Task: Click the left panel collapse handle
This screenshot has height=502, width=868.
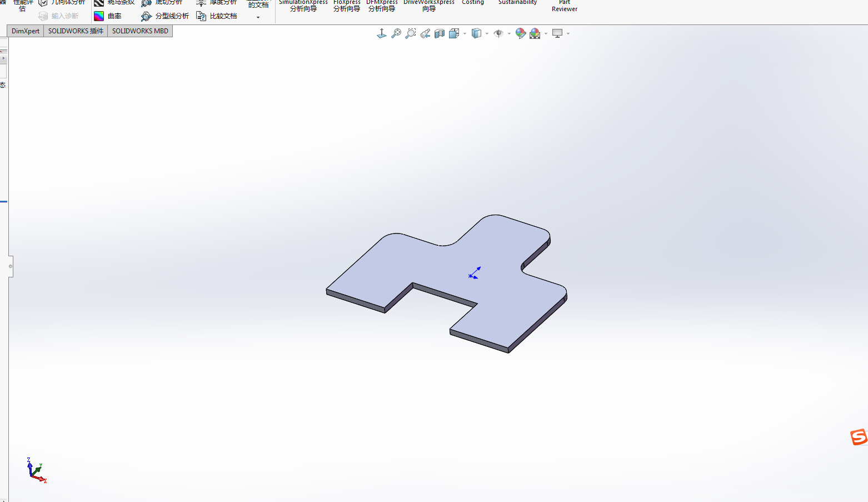Action: click(11, 266)
